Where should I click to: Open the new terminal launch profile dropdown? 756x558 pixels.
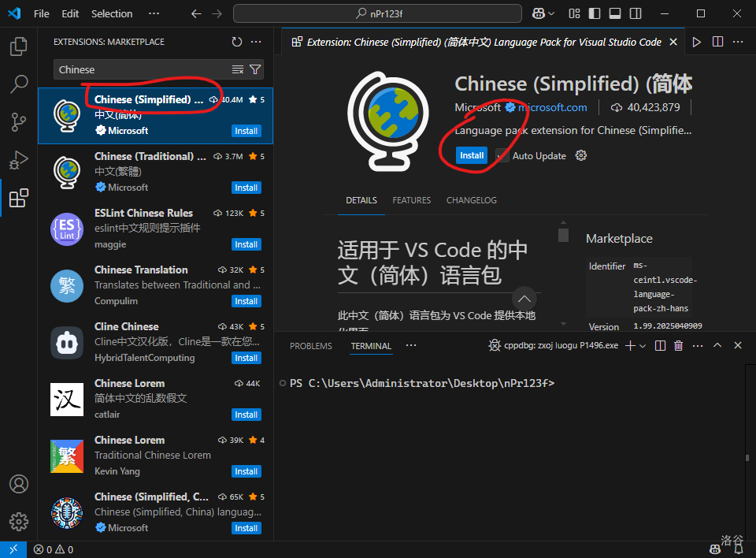pyautogui.click(x=643, y=346)
